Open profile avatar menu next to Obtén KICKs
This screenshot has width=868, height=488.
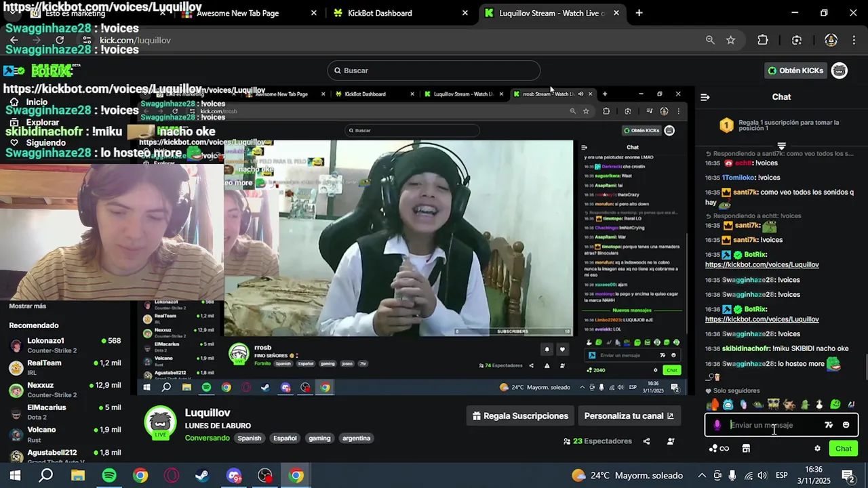(840, 70)
